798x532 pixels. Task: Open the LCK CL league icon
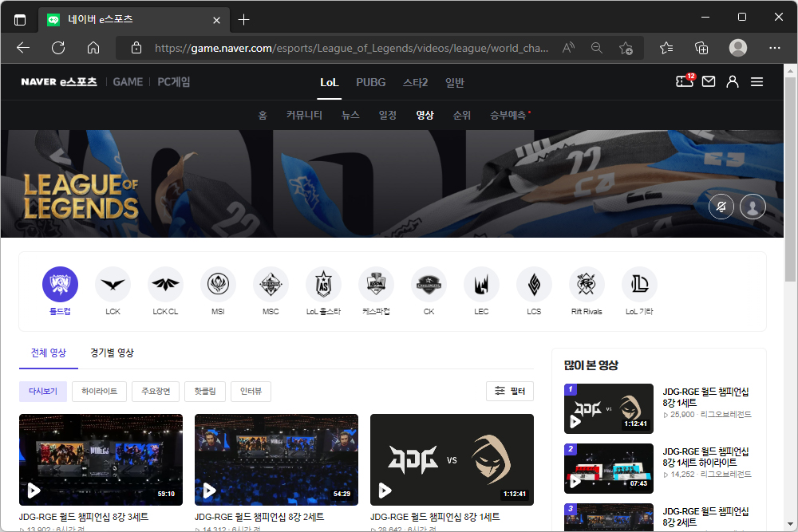coord(165,284)
